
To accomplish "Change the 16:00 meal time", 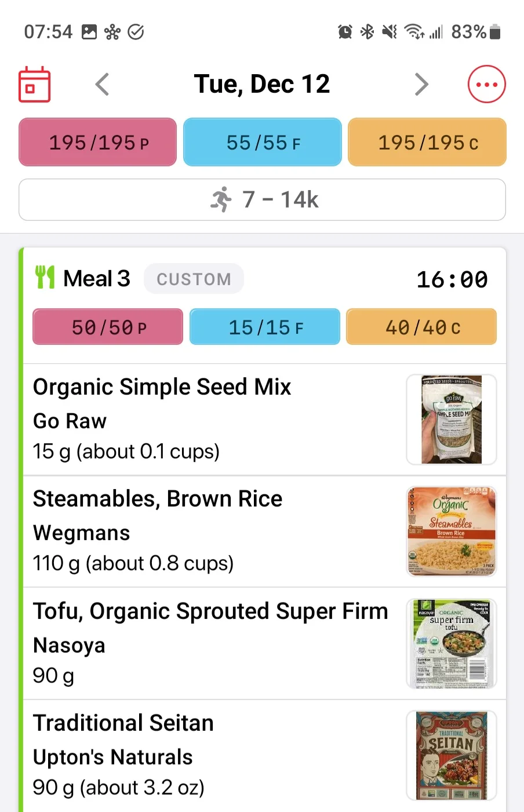I will [x=452, y=280].
